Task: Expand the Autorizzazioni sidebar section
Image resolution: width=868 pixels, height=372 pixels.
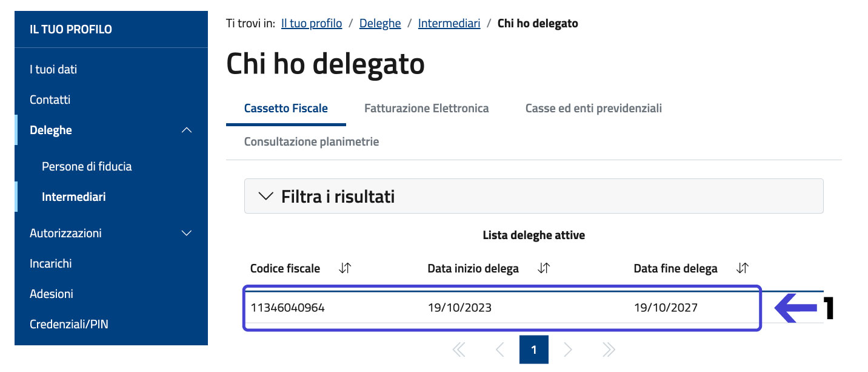Action: click(187, 233)
